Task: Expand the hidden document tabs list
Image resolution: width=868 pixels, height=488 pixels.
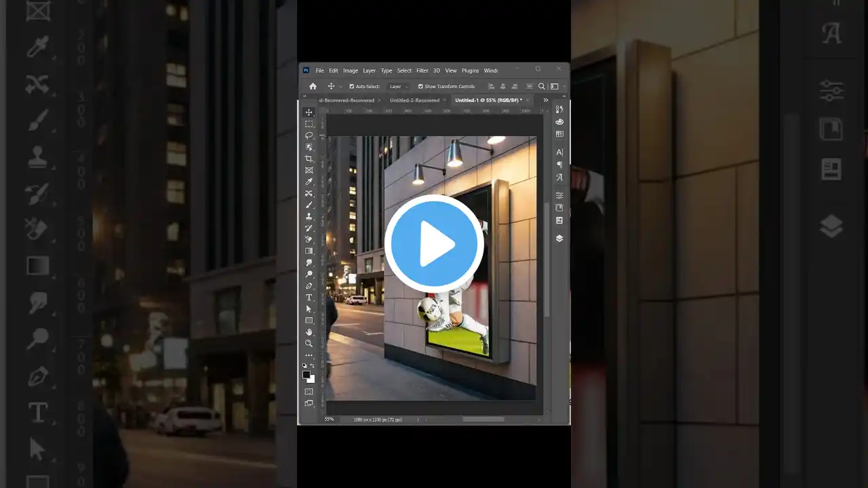Action: [546, 100]
